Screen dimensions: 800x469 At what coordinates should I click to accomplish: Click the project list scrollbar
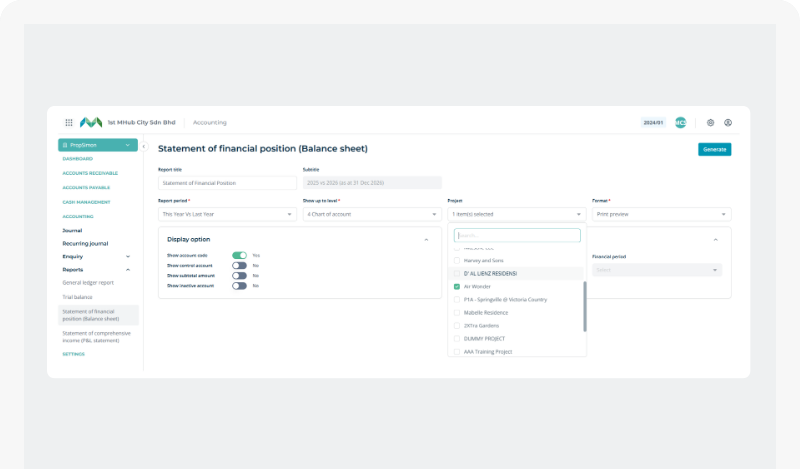coord(585,306)
